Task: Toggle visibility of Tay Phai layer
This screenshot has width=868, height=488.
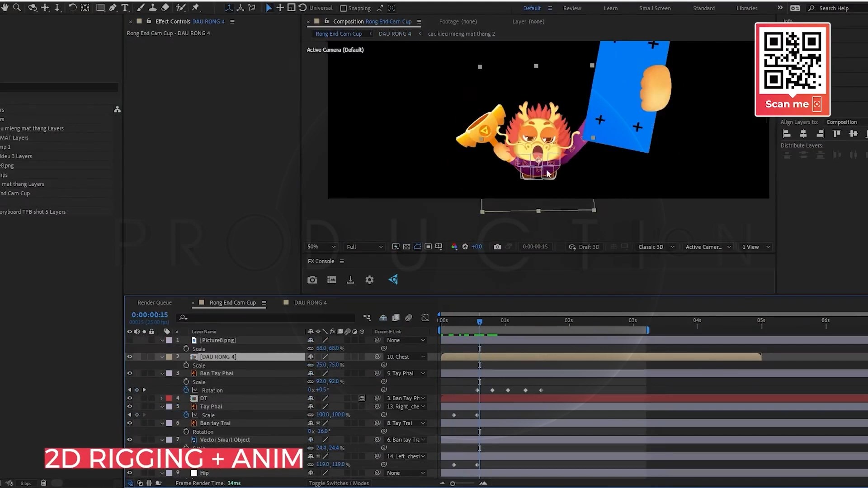Action: click(x=130, y=406)
